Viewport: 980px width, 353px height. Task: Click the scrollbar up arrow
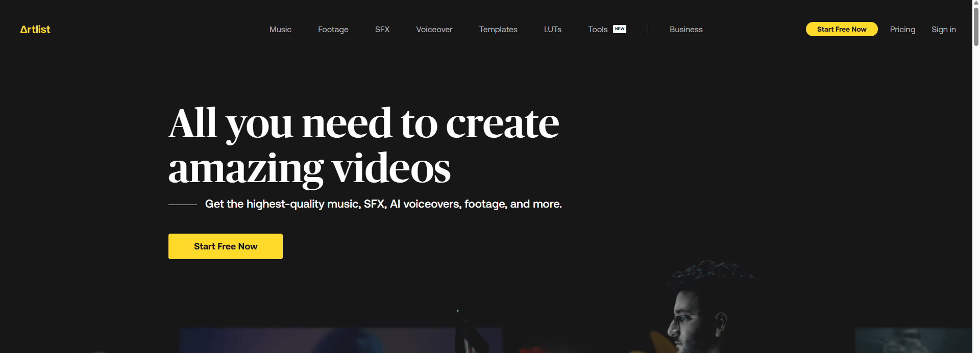pyautogui.click(x=976, y=4)
